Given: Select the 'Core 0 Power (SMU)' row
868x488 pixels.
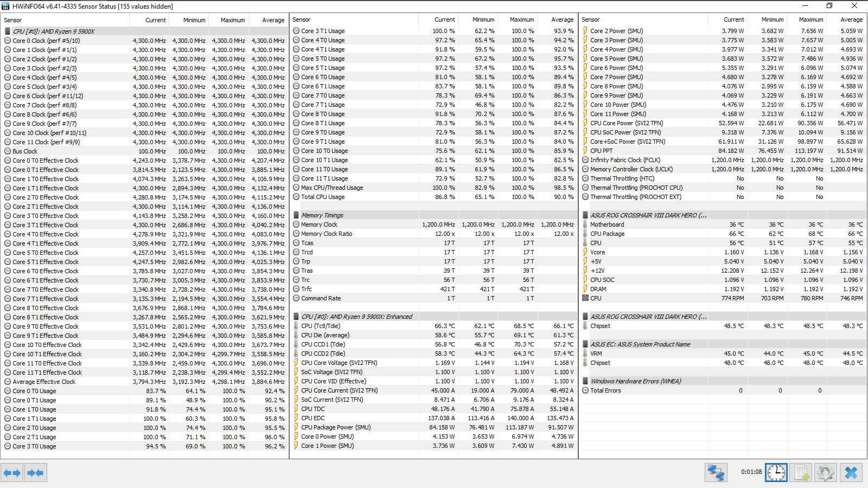Looking at the screenshot, I should [x=433, y=436].
